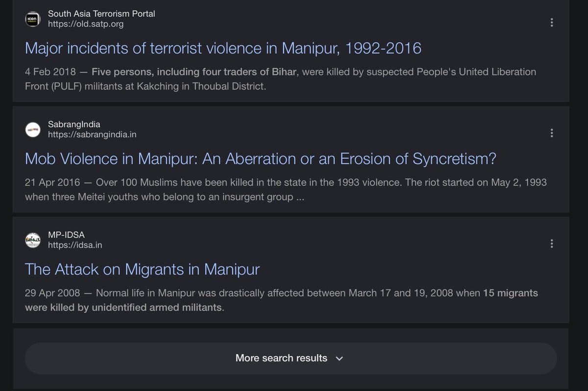588x391 pixels.
Task: Click the https://old.satp.org URL
Action: click(x=86, y=24)
